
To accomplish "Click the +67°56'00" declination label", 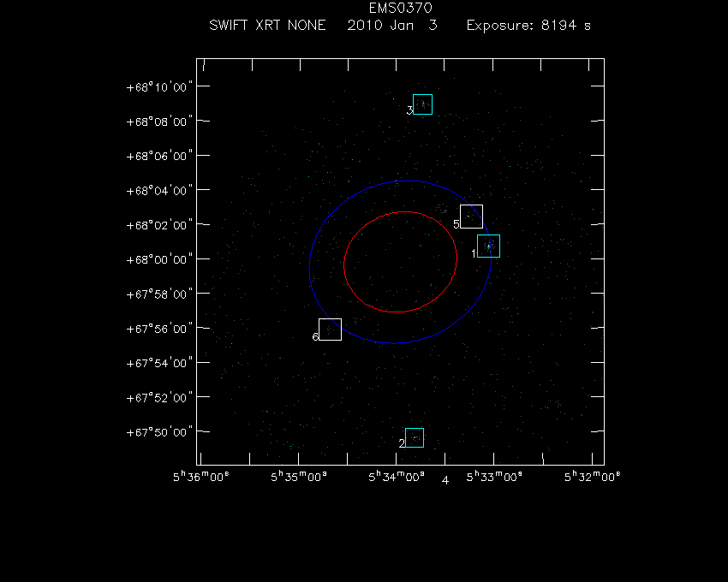I will [x=159, y=329].
